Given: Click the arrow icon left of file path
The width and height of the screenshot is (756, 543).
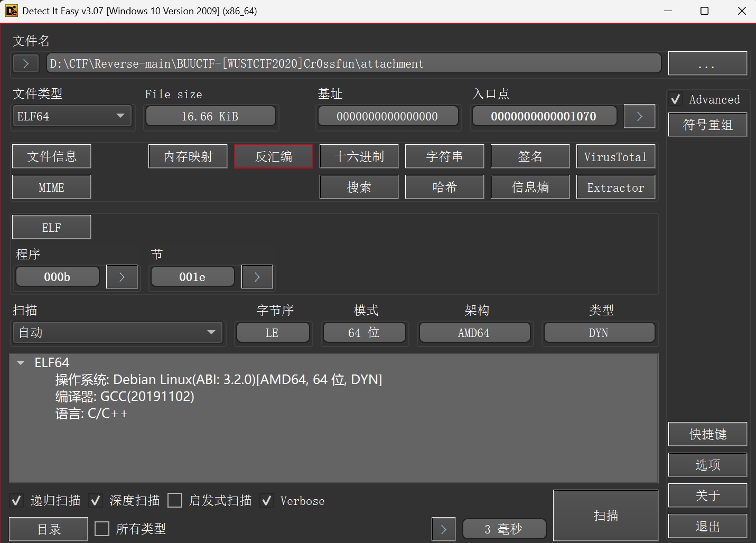Looking at the screenshot, I should tap(25, 64).
